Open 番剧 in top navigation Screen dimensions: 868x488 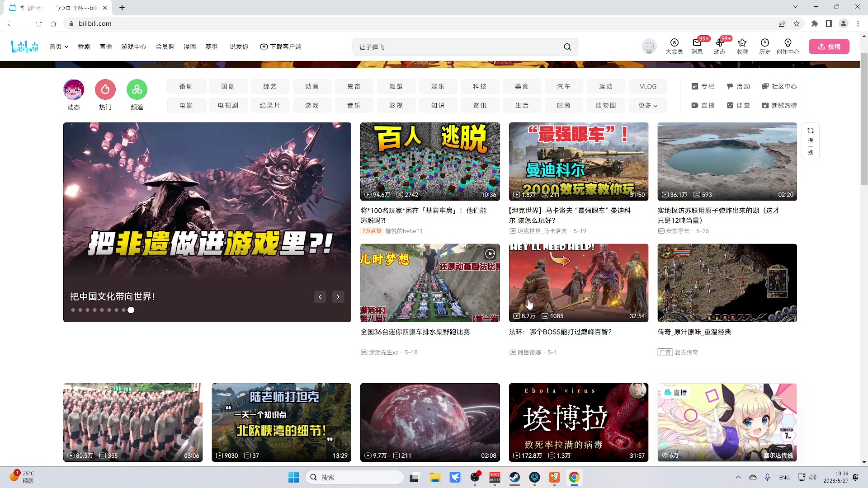click(x=84, y=47)
